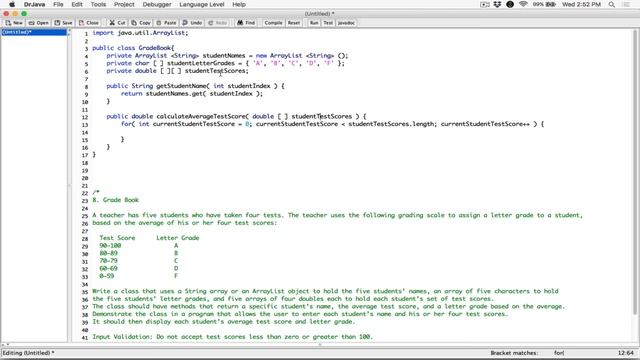
Task: Click the Cut toolbar button
Action: [x=117, y=23]
